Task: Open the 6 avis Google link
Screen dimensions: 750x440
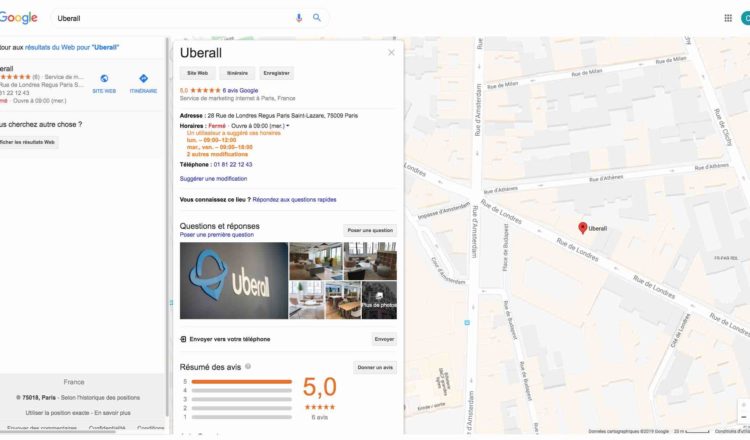Action: click(x=240, y=90)
